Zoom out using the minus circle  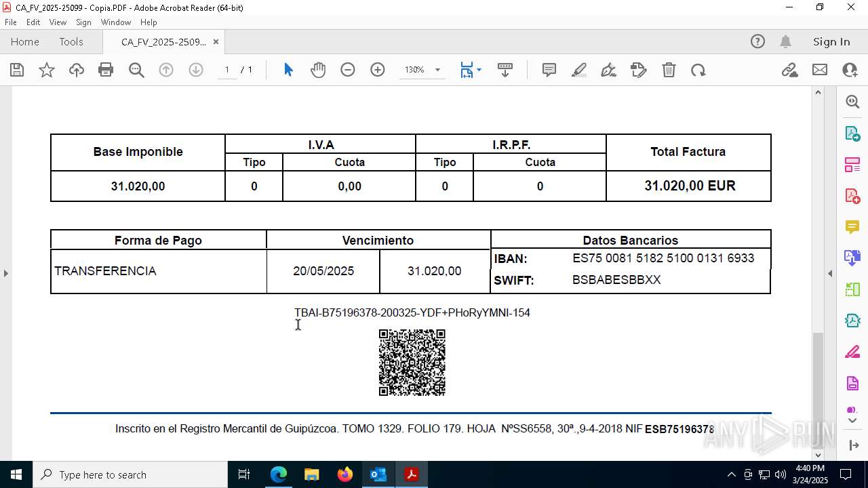[x=348, y=70]
